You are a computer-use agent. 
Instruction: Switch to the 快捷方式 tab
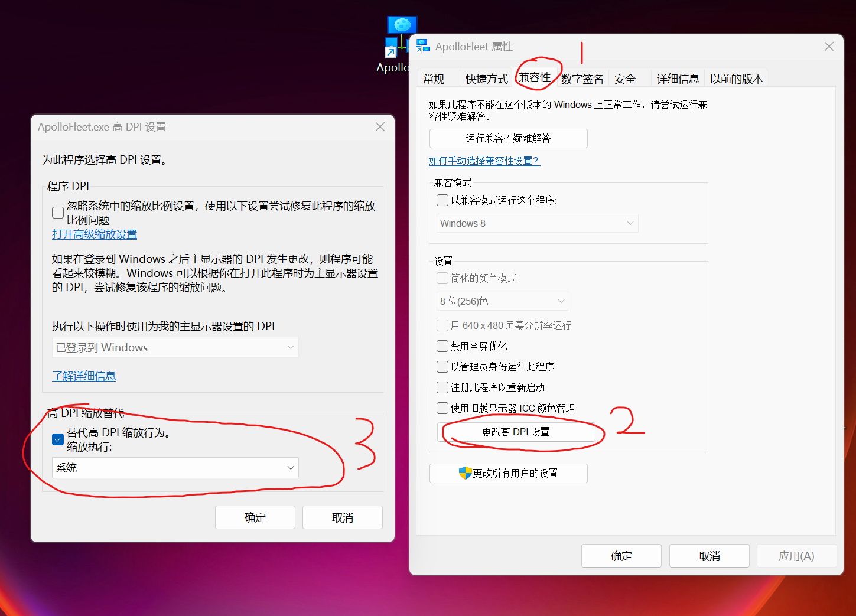(486, 79)
